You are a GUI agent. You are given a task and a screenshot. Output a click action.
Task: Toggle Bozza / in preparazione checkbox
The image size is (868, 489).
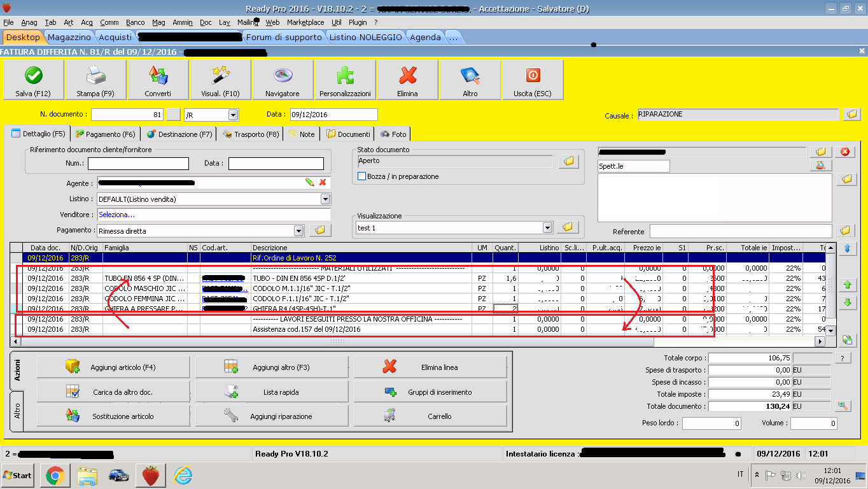click(x=362, y=176)
